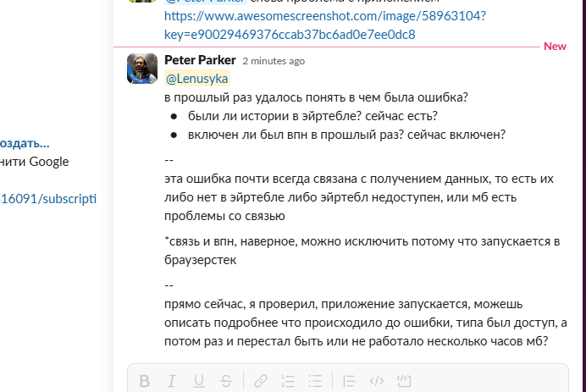The width and height of the screenshot is (586, 392).
Task: Insert a code block
Action: pyautogui.click(x=404, y=380)
